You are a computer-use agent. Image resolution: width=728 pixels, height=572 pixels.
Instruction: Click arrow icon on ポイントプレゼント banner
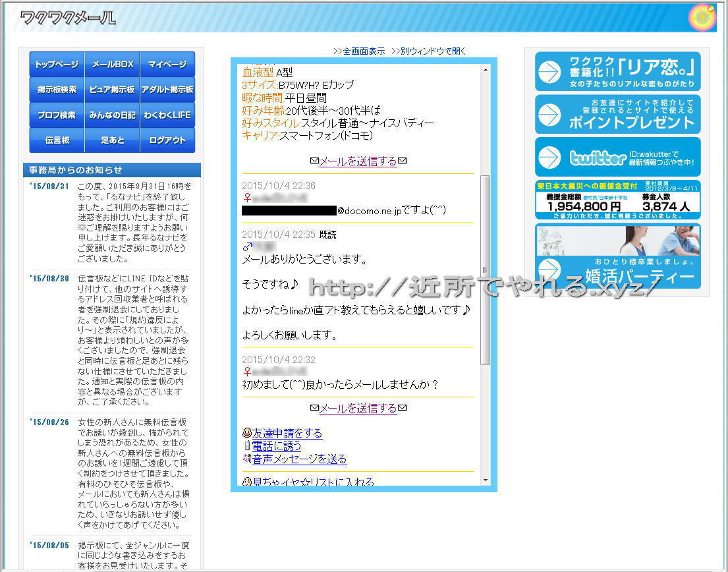[549, 115]
